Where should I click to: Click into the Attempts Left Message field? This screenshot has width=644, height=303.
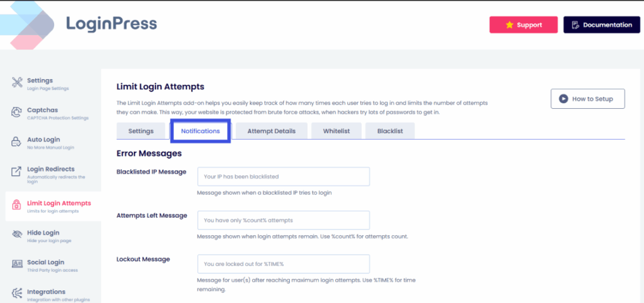pos(283,221)
